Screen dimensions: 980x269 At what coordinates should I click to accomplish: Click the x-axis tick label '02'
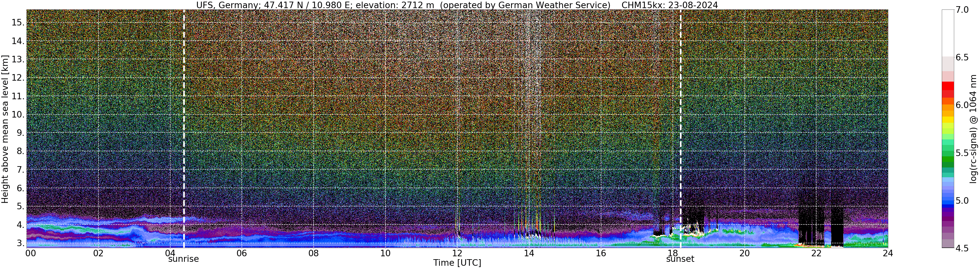click(99, 253)
